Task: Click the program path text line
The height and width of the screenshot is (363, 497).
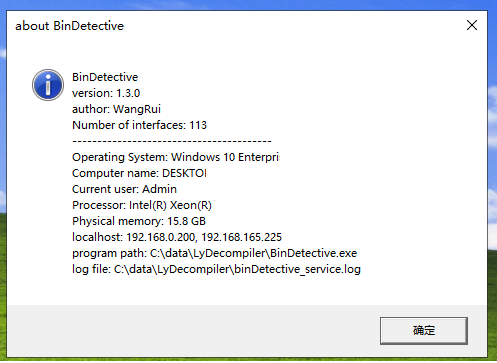Action: (215, 253)
